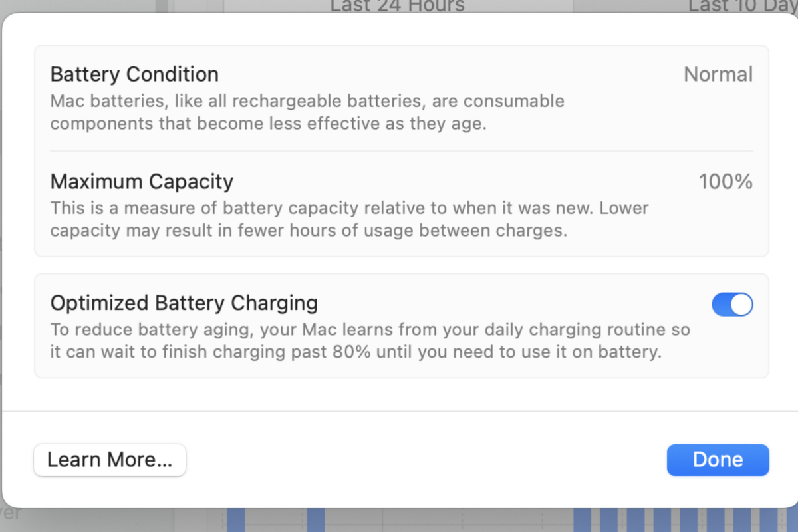Click the Optimized Battery Charging title
The image size is (798, 532).
(x=184, y=303)
